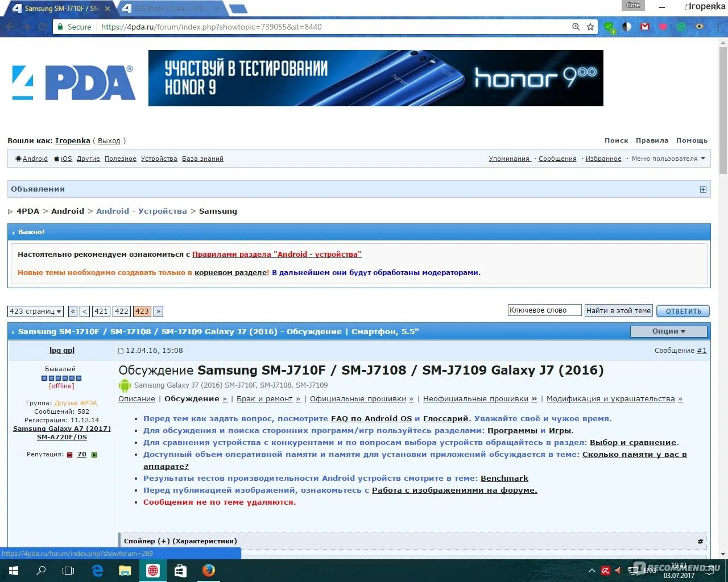Viewport: 728px width, 582px height.
Task: Click 'Найти в этой теме' button
Action: [618, 310]
